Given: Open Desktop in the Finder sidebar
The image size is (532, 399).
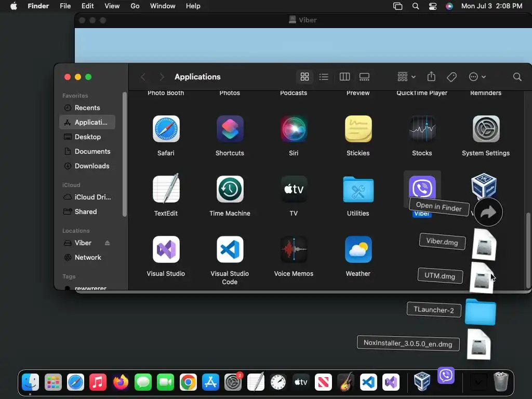Looking at the screenshot, I should click(x=87, y=137).
